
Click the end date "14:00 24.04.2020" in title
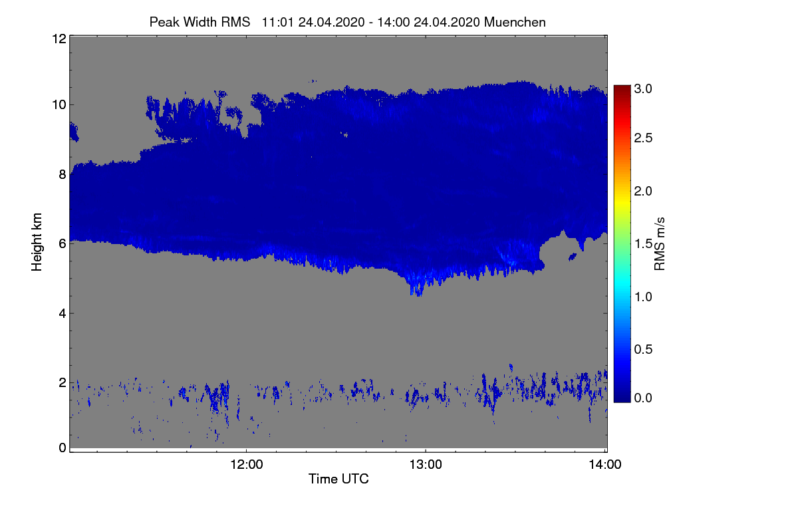click(429, 22)
